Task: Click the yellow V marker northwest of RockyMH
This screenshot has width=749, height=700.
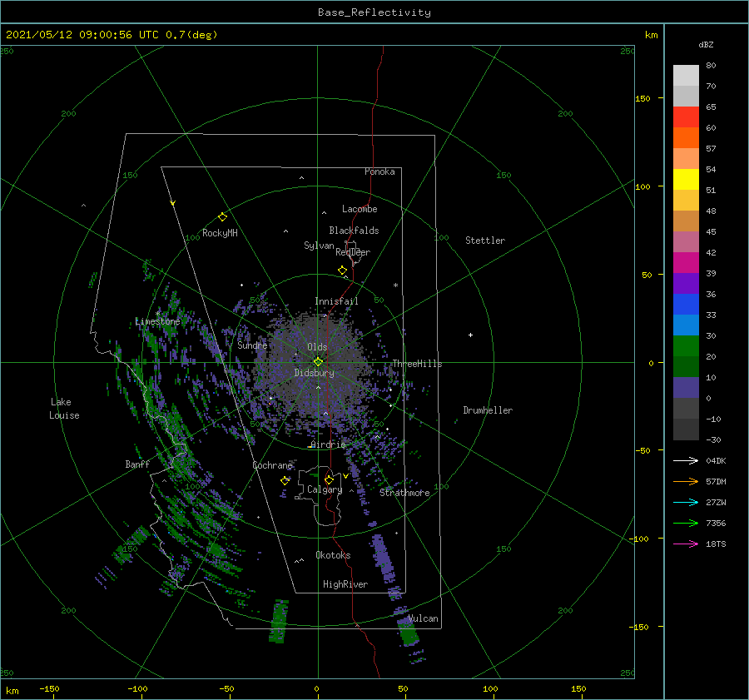Action: pyautogui.click(x=173, y=203)
